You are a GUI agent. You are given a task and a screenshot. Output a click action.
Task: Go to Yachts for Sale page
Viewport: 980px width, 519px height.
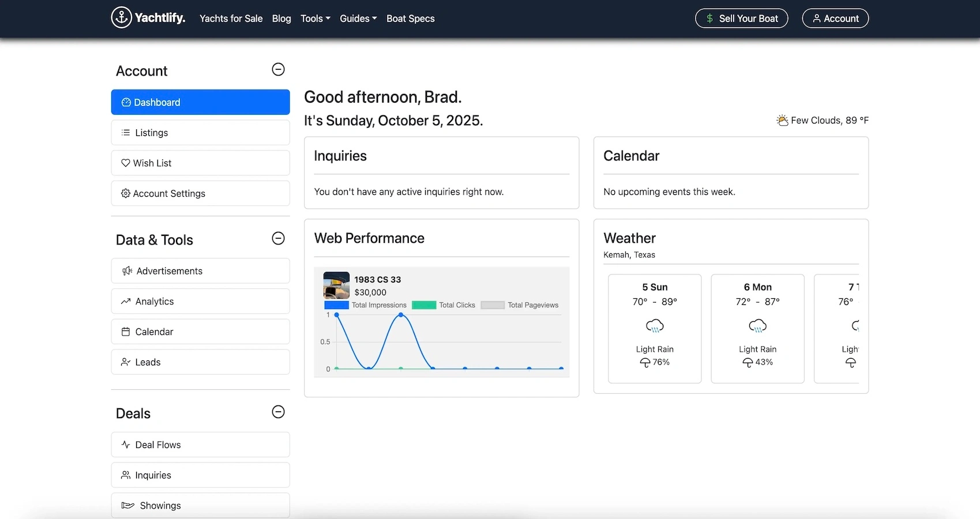pos(231,18)
